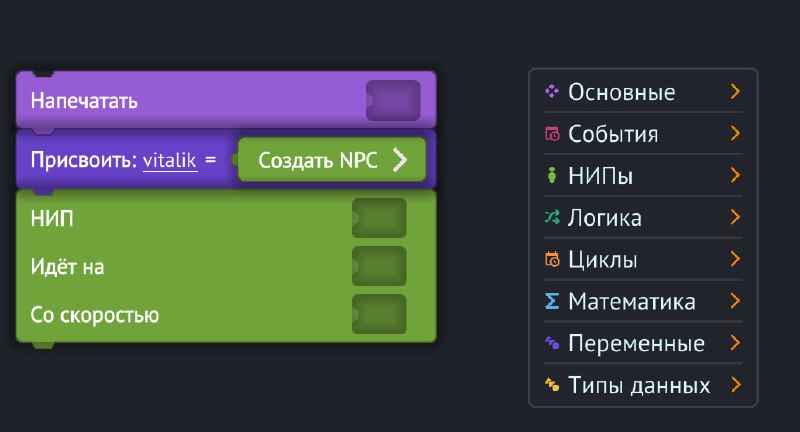This screenshot has height=432, width=800.
Task: Expand Основные category with orange chevron
Action: point(735,92)
